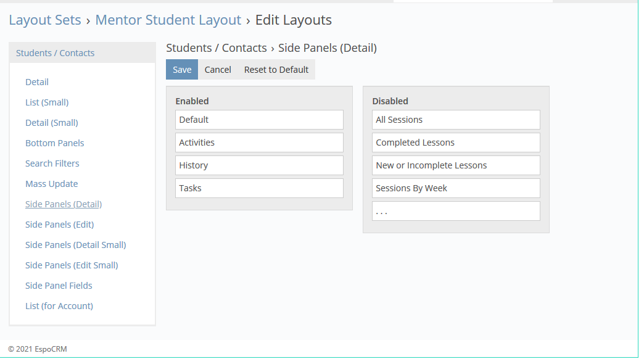Viewport: 644px width, 364px height.
Task: Select the Activities enabled panel item
Action: (x=259, y=143)
